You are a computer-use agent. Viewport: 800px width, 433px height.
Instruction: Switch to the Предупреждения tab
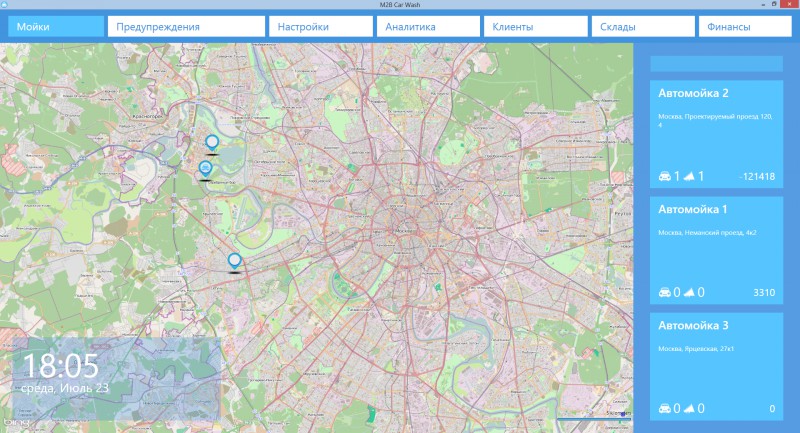click(186, 27)
